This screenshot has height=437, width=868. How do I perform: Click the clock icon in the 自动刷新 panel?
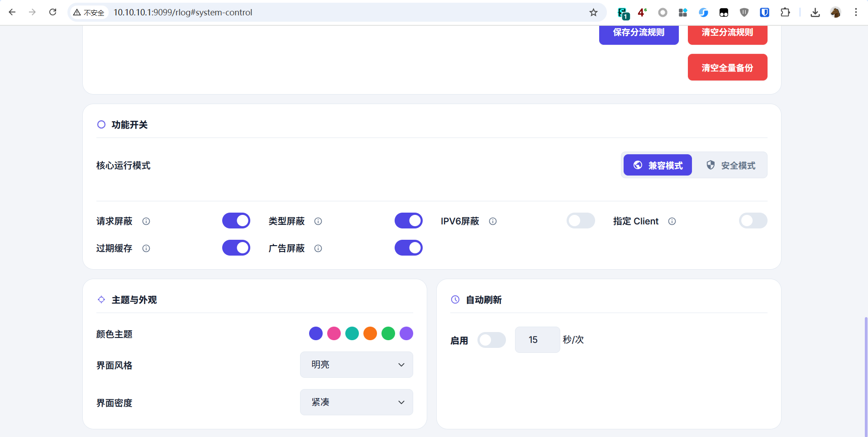[455, 299]
